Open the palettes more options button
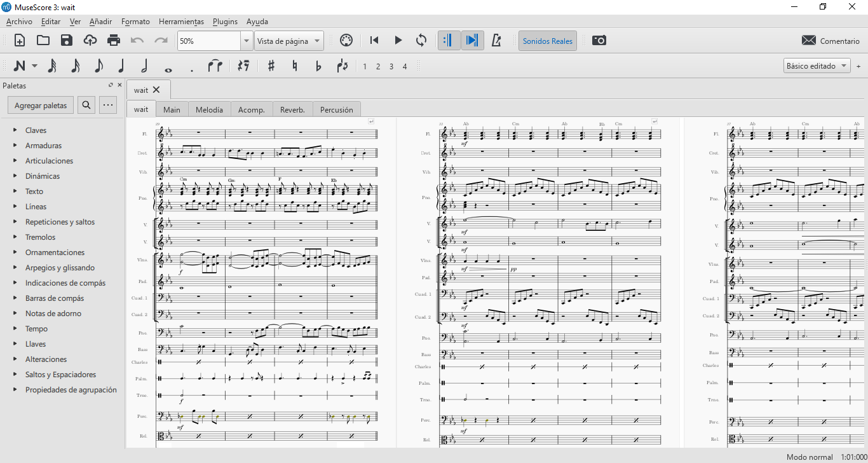This screenshot has width=868, height=463. 108,105
